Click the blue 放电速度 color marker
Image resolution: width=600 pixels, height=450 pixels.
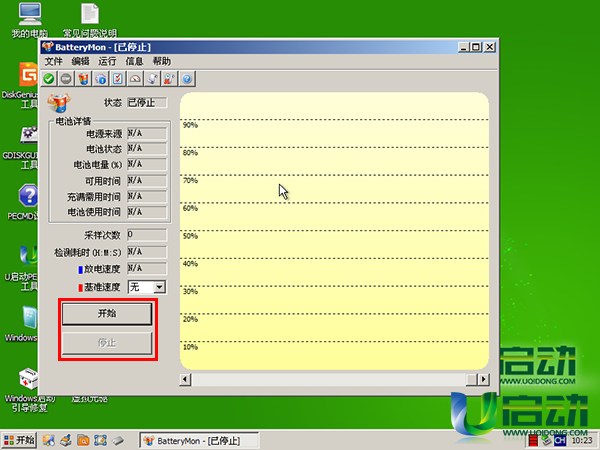pos(80,270)
